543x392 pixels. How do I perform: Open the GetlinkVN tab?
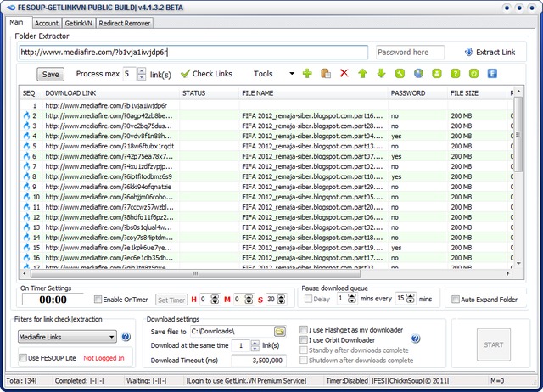coord(79,23)
